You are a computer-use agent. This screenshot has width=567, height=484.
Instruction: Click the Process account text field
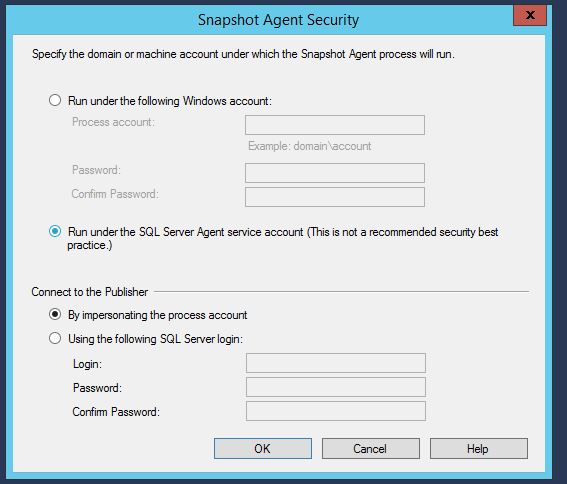pyautogui.click(x=335, y=125)
